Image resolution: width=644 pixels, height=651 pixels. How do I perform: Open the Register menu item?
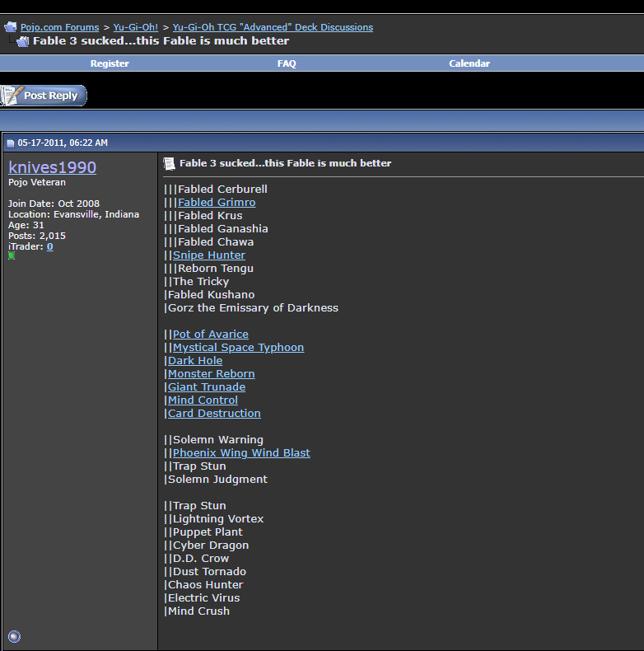(110, 63)
